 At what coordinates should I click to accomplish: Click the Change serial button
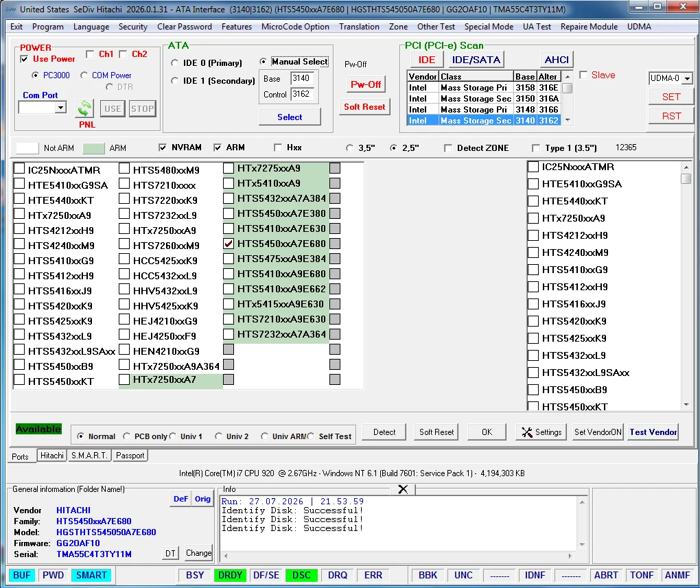pyautogui.click(x=198, y=553)
